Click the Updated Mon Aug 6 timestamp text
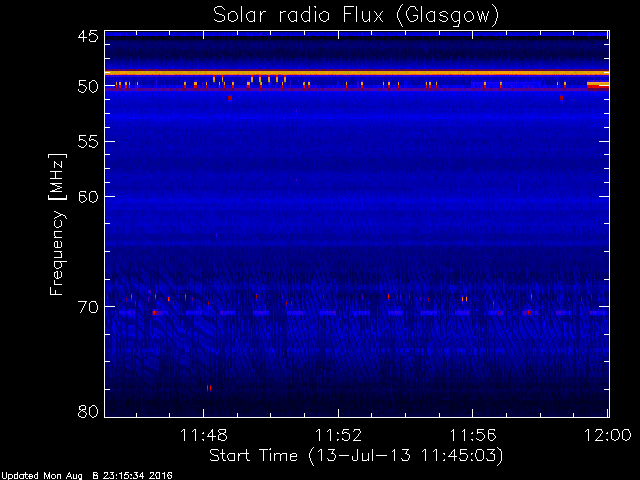640x480 pixels. tap(87, 476)
